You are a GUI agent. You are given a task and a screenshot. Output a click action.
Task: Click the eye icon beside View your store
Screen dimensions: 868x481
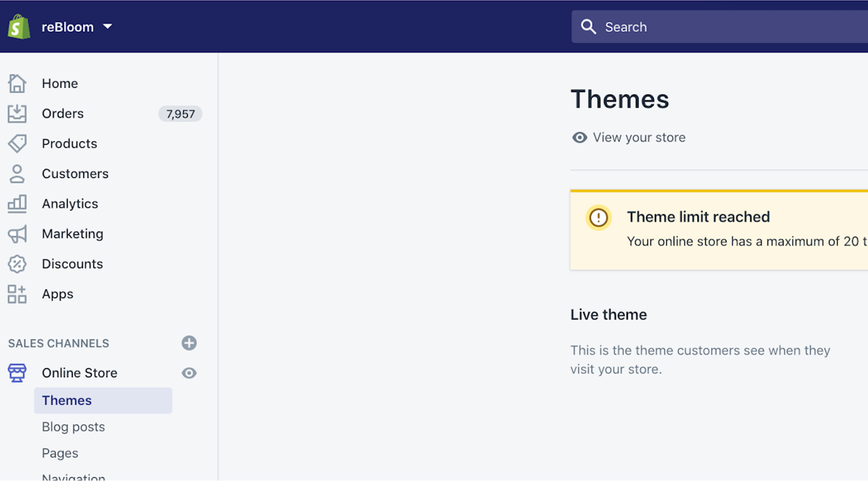580,137
